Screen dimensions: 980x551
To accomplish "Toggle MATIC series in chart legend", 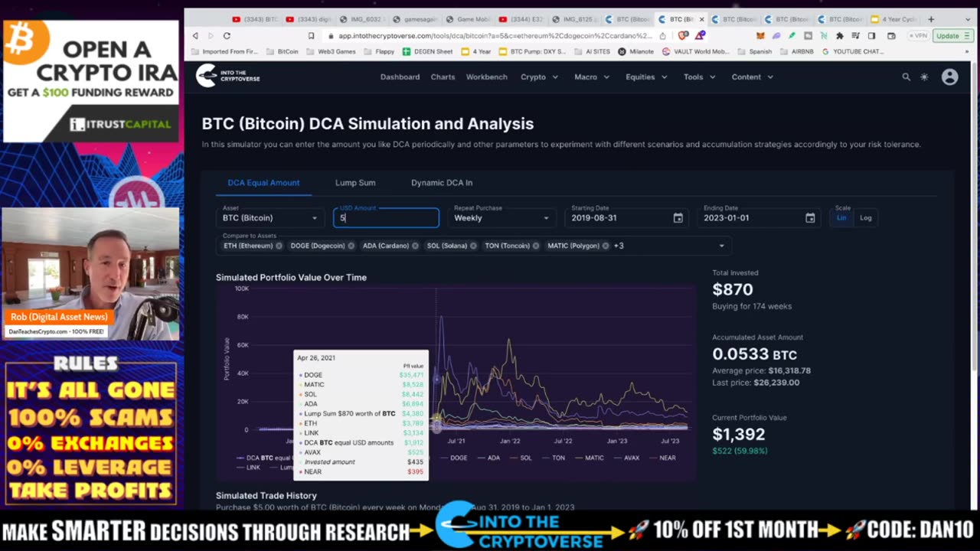I will pos(588,458).
